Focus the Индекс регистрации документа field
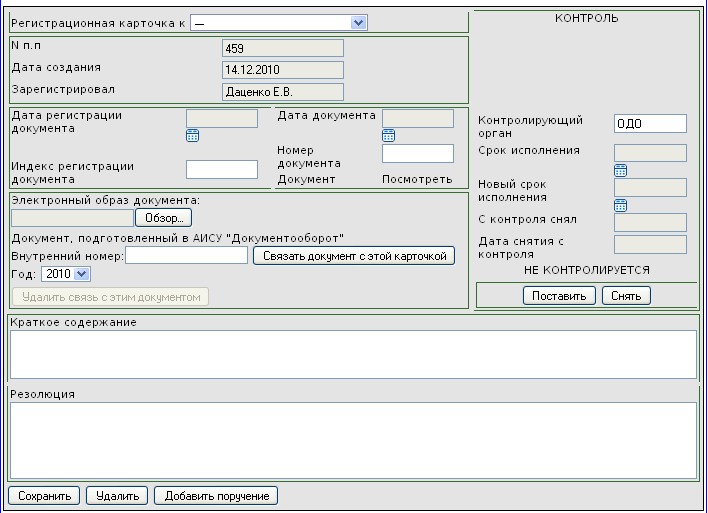The height and width of the screenshot is (513, 708). coord(222,169)
